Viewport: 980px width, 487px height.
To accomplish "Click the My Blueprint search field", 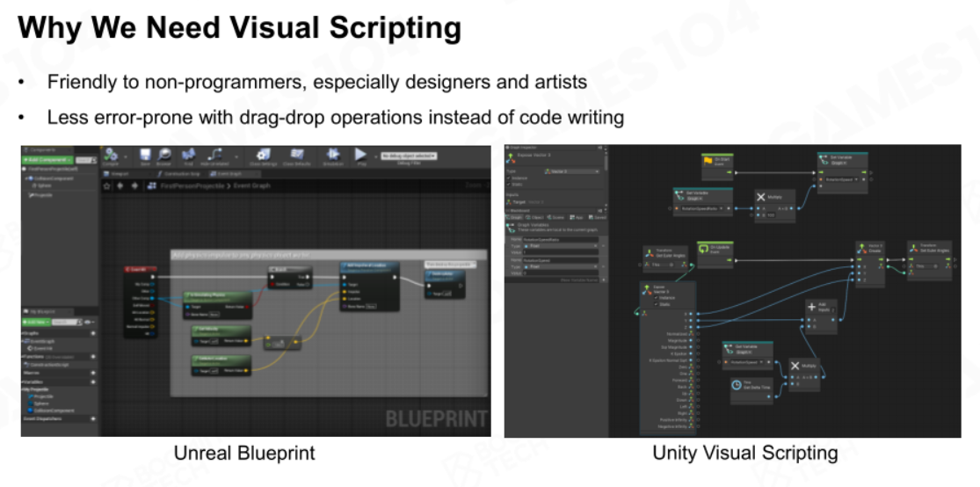I will point(66,322).
